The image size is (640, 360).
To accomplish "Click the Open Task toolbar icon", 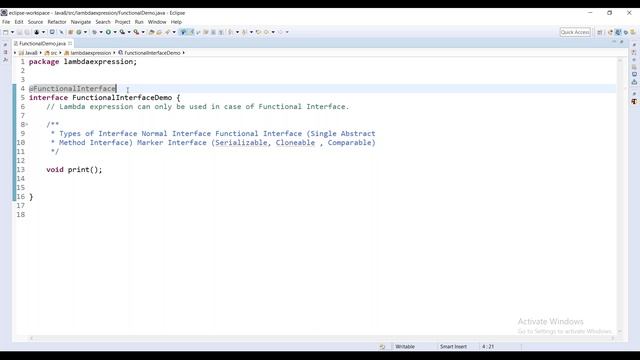I will tap(159, 32).
